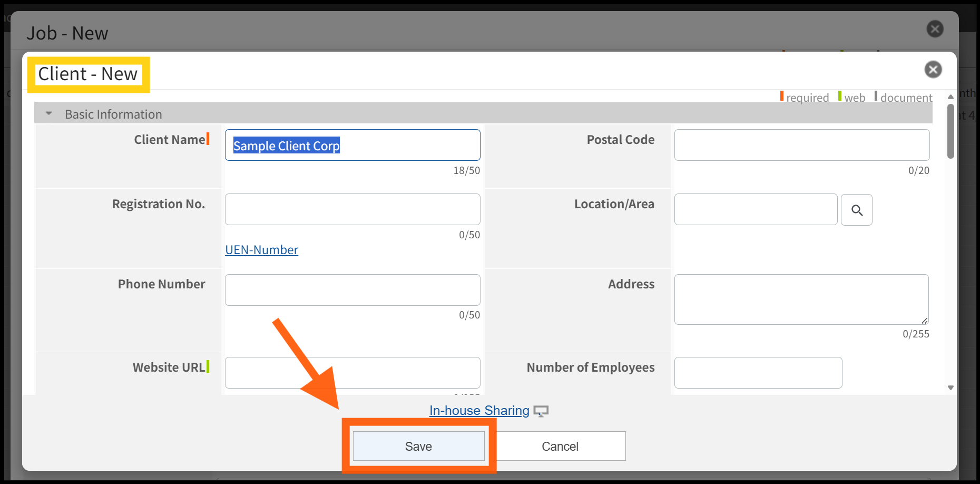
Task: Focus the Location/Area text field
Action: [756, 209]
